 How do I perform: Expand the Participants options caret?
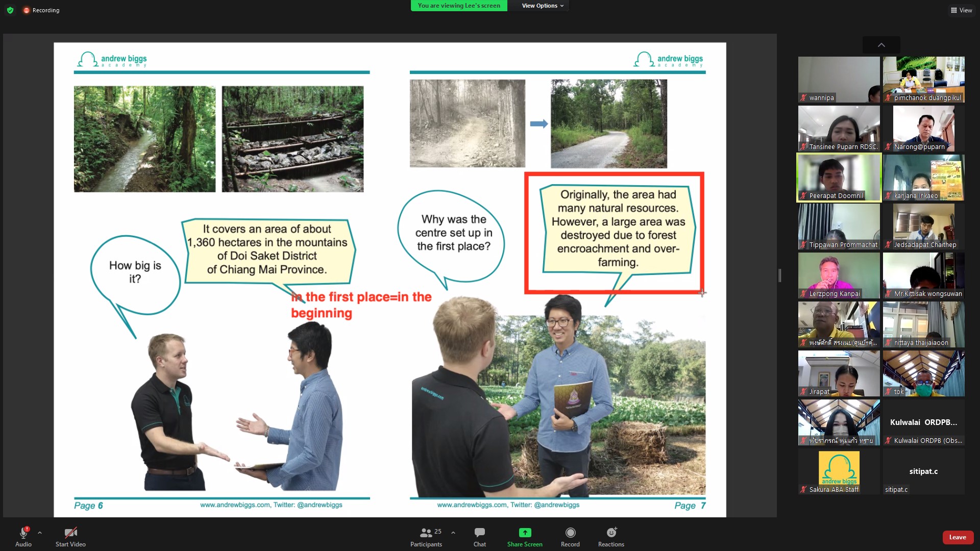(x=453, y=533)
